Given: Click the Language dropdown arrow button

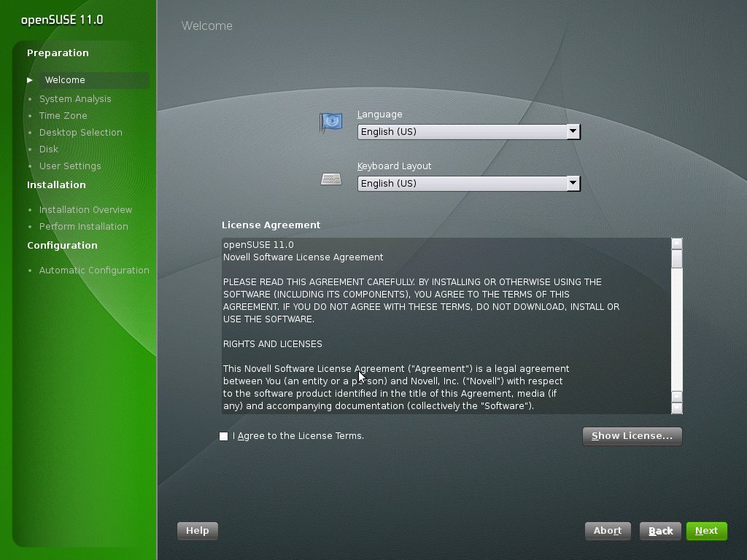Looking at the screenshot, I should 573,132.
